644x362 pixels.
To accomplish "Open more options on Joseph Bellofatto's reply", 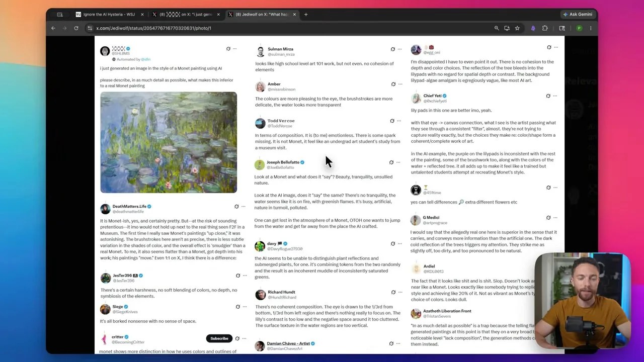I will pos(398,162).
